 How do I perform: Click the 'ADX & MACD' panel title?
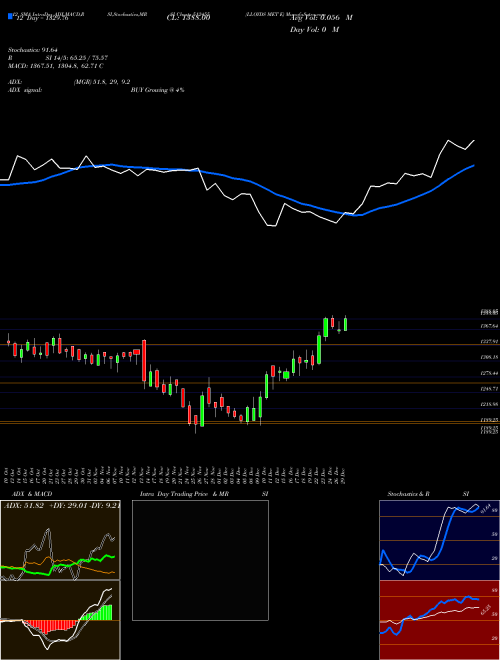click(32, 494)
